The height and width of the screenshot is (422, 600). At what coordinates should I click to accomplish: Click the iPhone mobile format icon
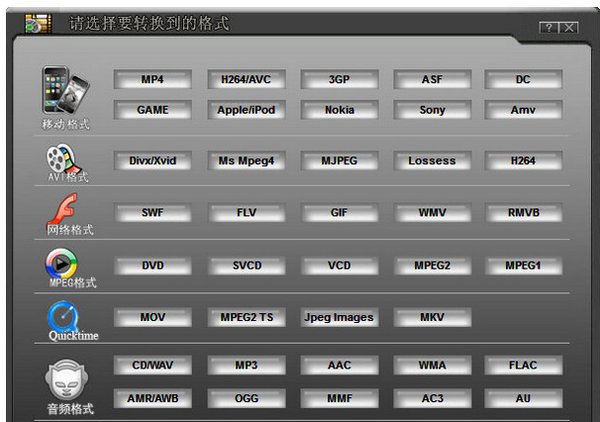[64, 92]
